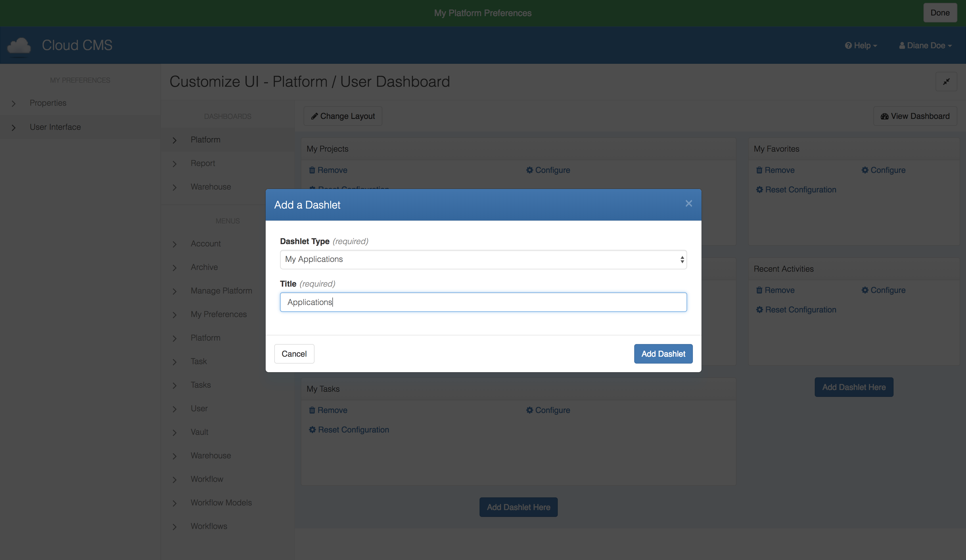Open the Report dashboard item
The width and height of the screenshot is (966, 560).
point(203,163)
